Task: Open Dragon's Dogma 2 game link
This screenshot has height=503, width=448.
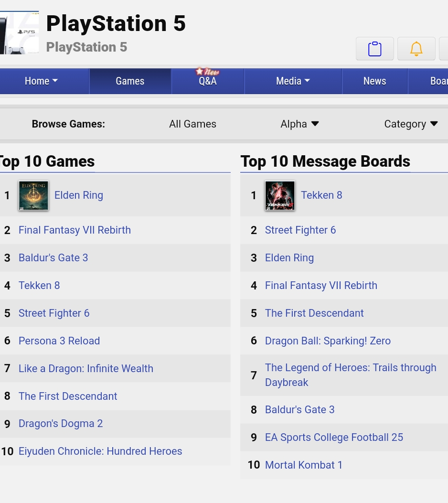Action: coord(61,423)
